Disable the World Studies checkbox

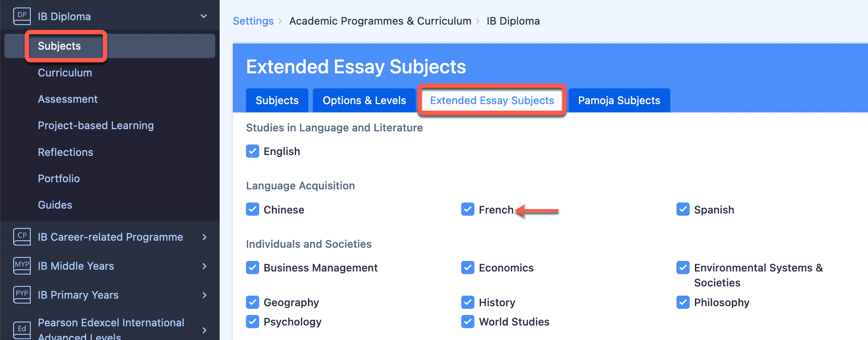tap(468, 322)
